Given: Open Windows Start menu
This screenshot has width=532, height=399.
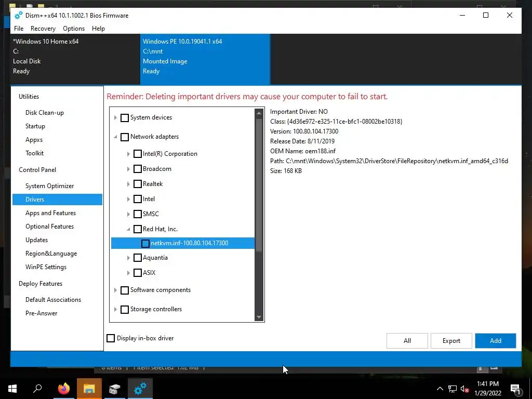Looking at the screenshot, I should tap(12, 389).
